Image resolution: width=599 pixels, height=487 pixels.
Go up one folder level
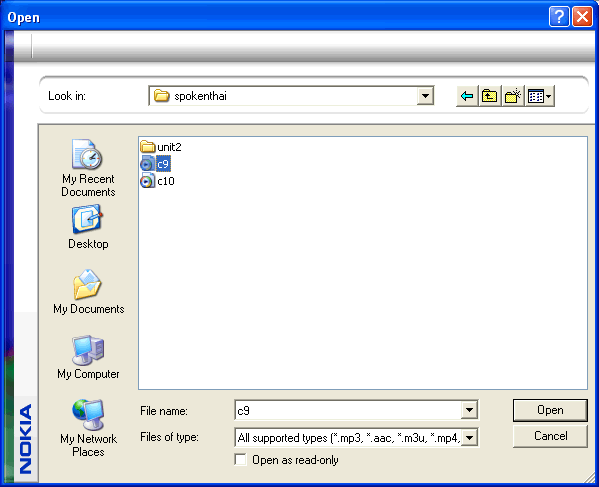(x=489, y=96)
